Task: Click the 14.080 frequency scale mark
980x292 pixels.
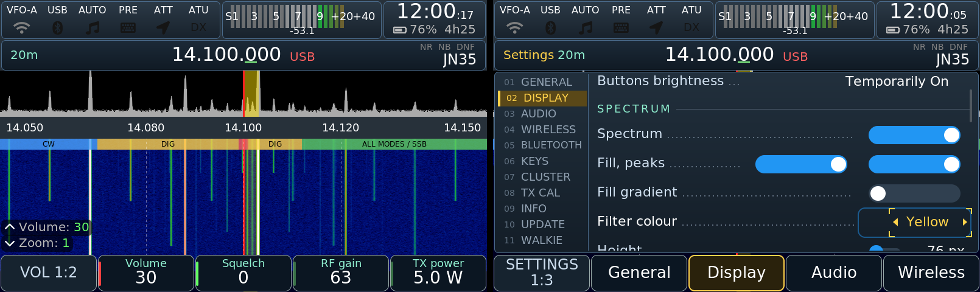Action: [x=146, y=128]
